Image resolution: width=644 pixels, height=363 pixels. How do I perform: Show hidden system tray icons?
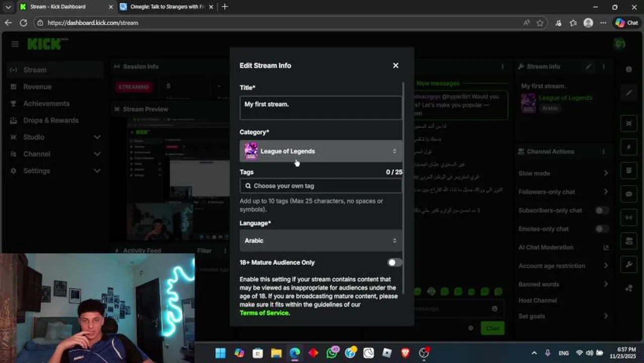tap(534, 353)
